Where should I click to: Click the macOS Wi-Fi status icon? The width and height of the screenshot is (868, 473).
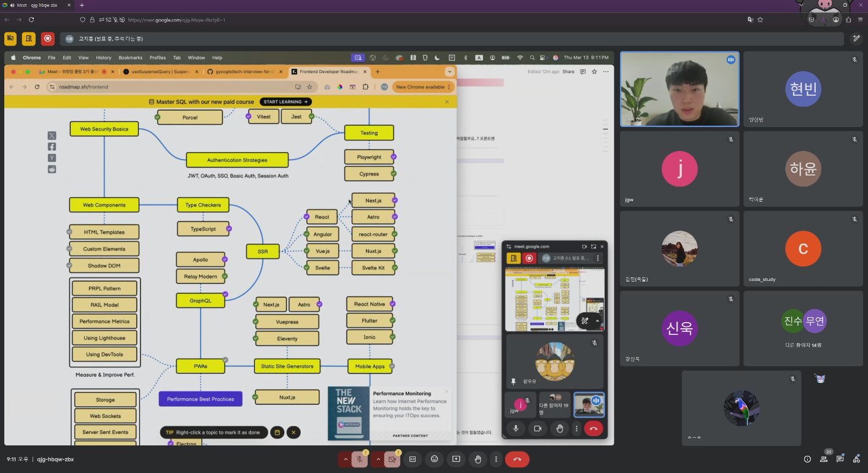(x=520, y=58)
